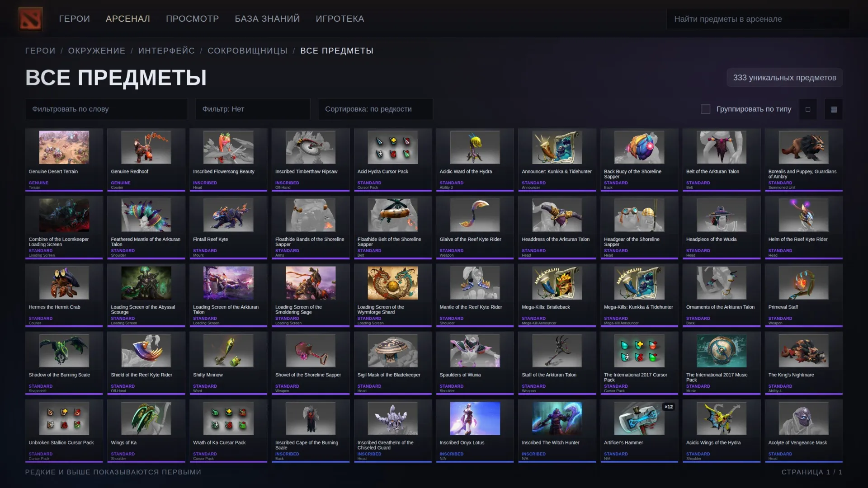Screen dimensions: 868x488
Task: Open The International 2017 Cursor Pack
Action: pyautogui.click(x=639, y=363)
